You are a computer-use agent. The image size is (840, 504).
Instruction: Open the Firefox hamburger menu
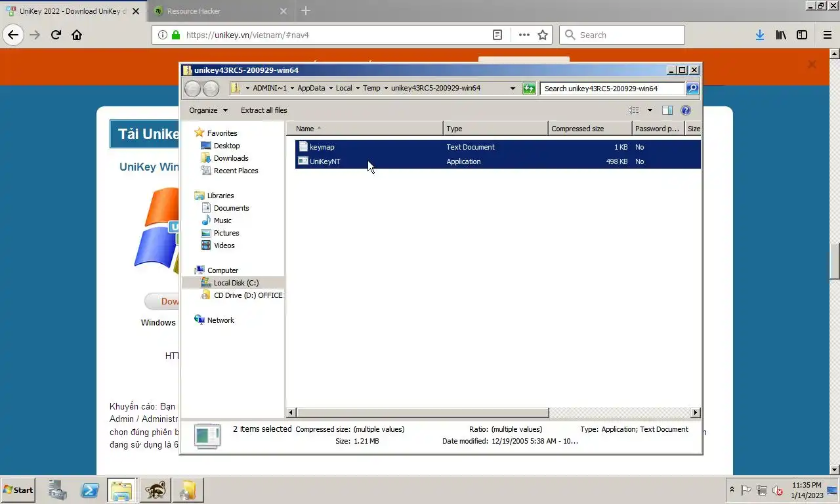827,35
